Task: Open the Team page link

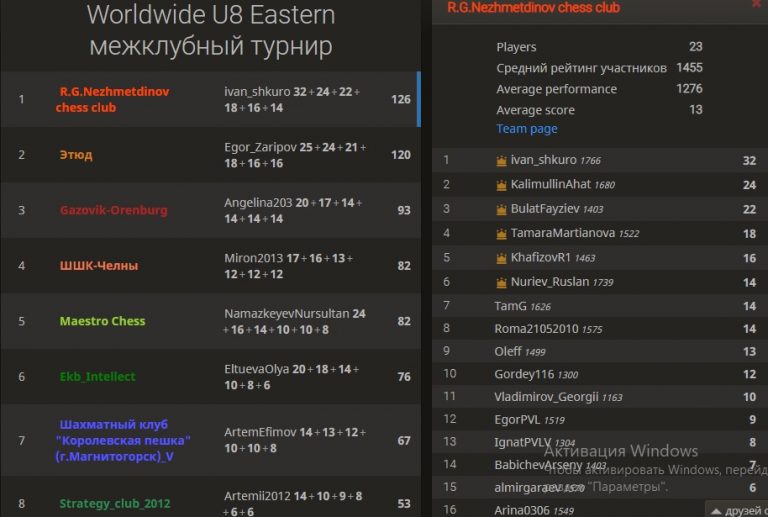Action: [527, 129]
